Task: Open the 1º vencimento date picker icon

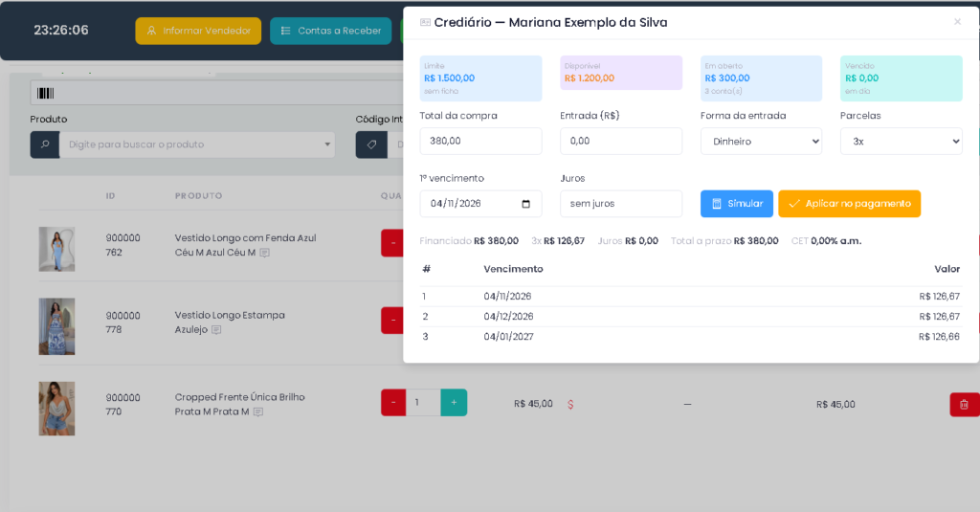Action: point(525,204)
